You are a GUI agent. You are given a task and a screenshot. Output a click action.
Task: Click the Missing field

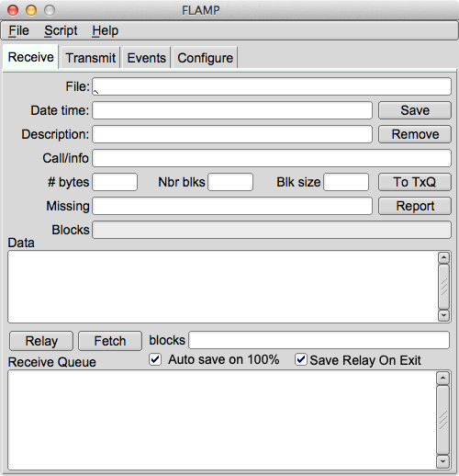coord(232,206)
